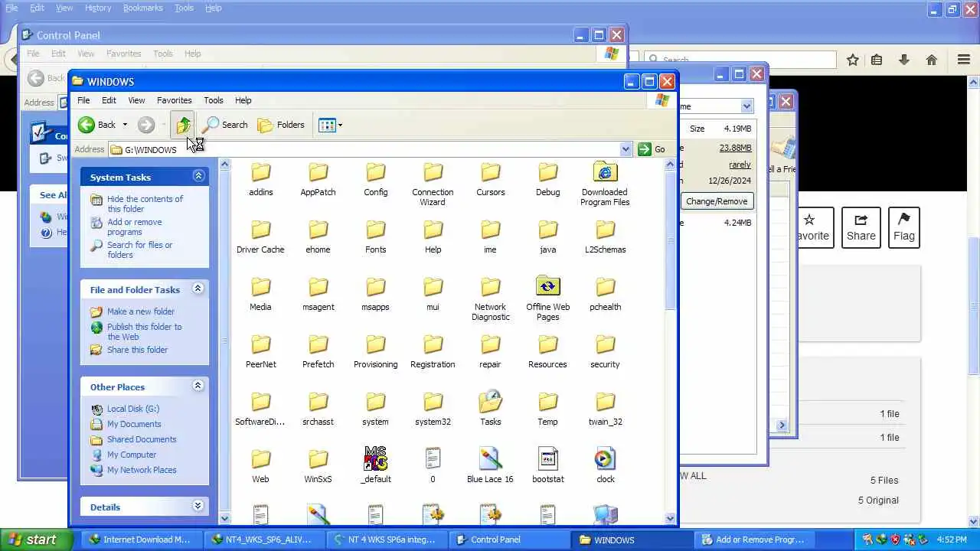Expand the Details panel
This screenshot has width=980, height=551.
pos(198,507)
